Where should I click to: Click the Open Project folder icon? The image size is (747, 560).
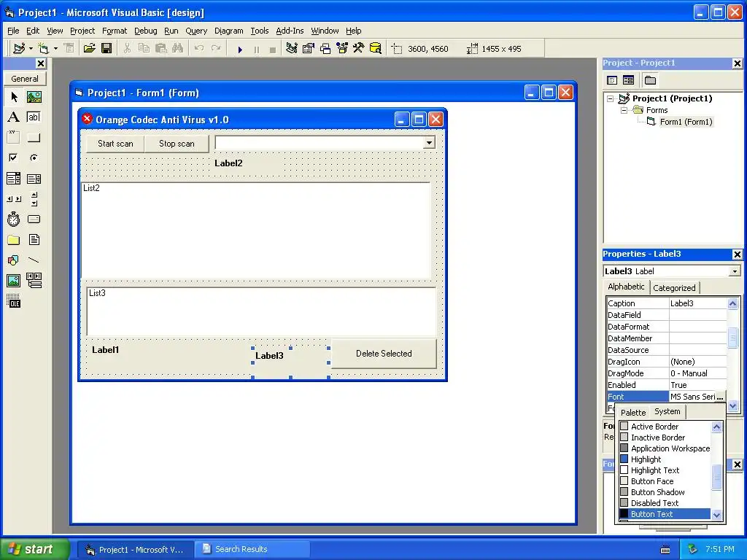[89, 48]
